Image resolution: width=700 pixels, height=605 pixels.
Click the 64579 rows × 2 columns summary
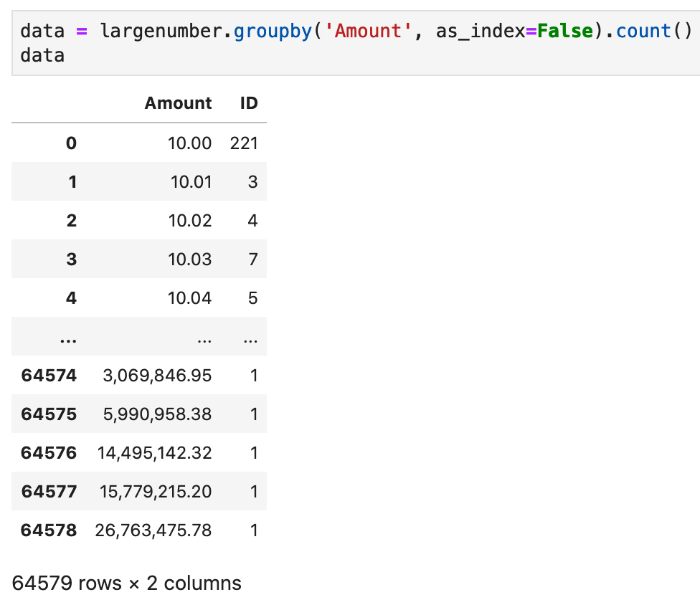click(126, 583)
